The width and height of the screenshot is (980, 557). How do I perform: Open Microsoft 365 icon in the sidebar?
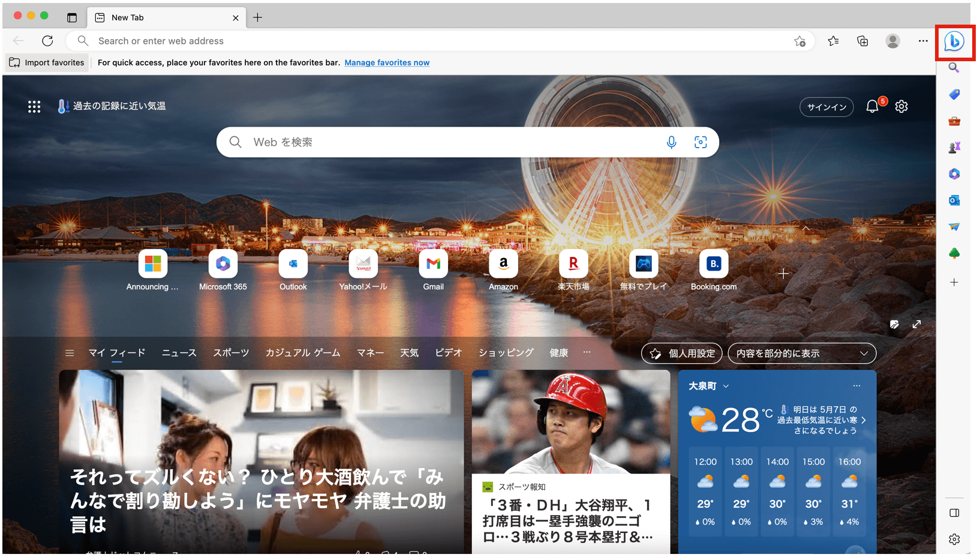954,174
